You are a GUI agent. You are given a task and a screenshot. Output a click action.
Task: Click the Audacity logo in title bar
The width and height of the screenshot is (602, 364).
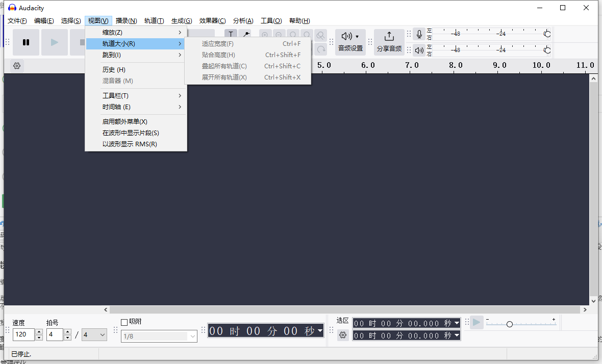coord(12,8)
